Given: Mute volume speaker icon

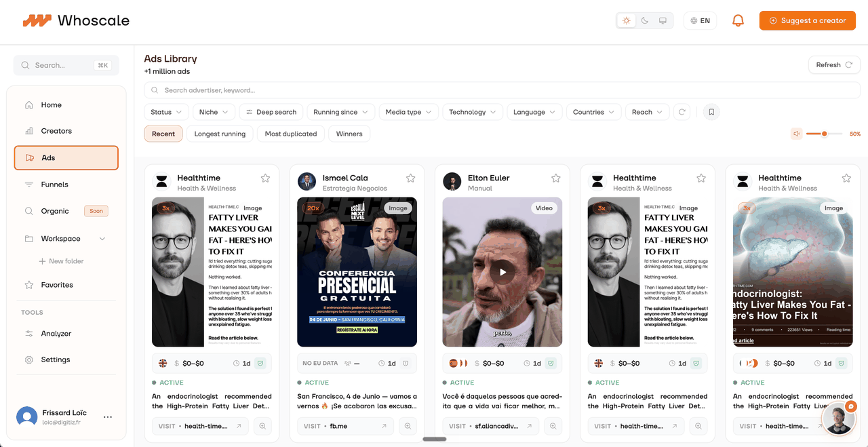Looking at the screenshot, I should (797, 134).
